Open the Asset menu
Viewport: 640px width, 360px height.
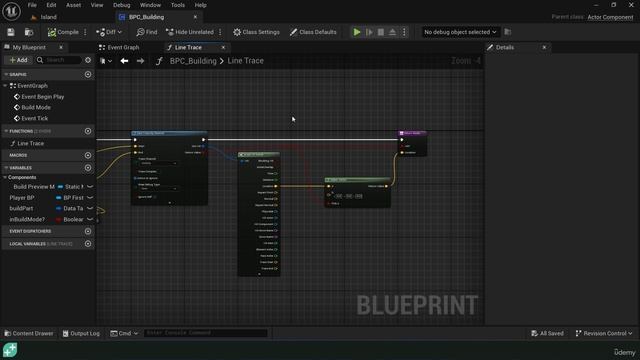[x=73, y=5]
